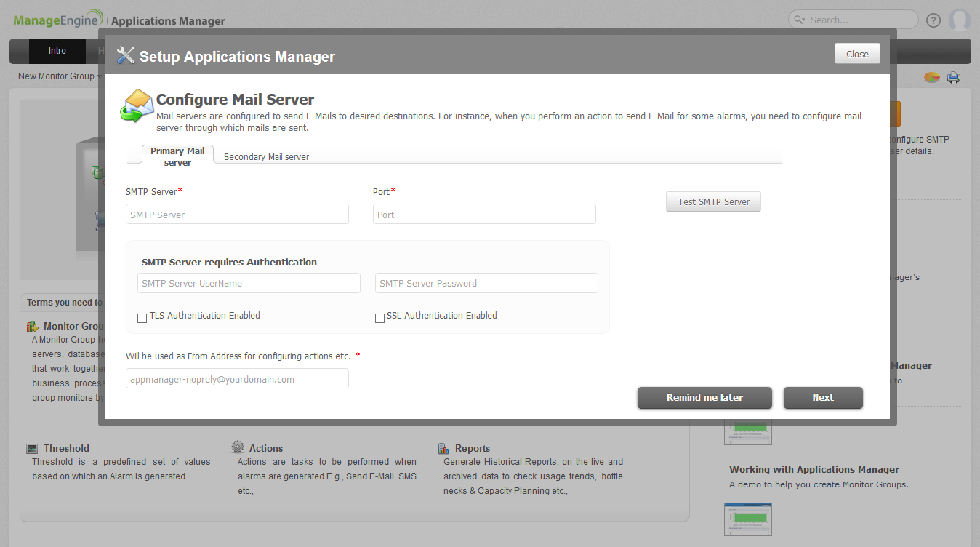Click the Configure Mail Server envelope icon

click(137, 105)
